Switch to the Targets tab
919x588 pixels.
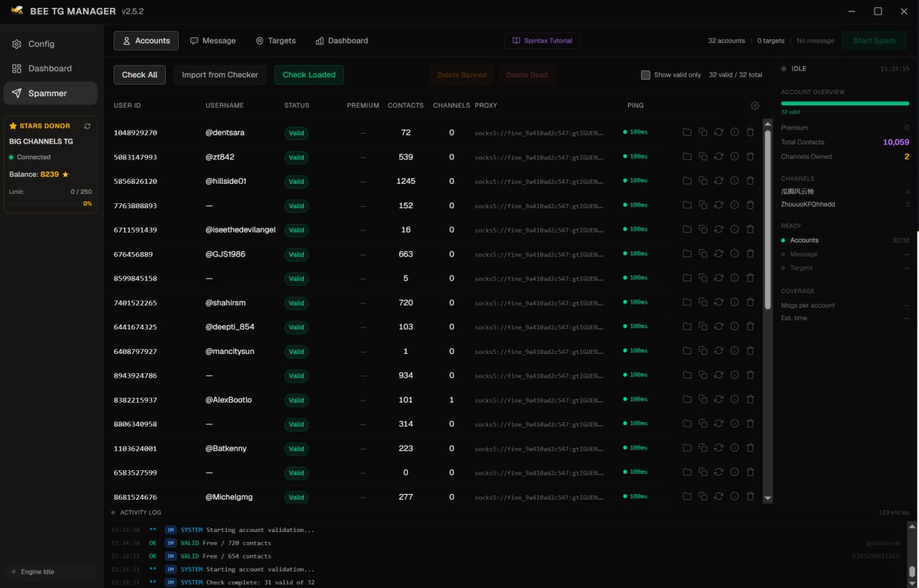pos(276,41)
